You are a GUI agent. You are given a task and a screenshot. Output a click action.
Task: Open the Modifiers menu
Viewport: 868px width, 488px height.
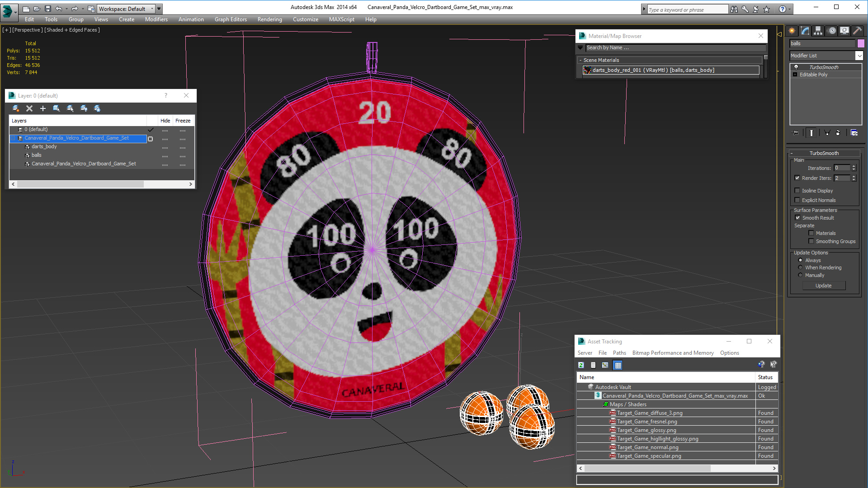pos(156,19)
